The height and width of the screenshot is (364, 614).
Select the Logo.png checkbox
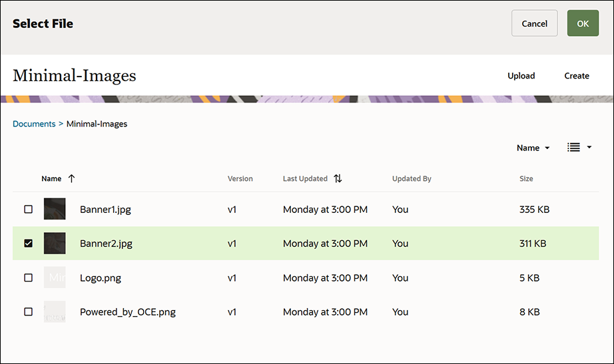28,277
